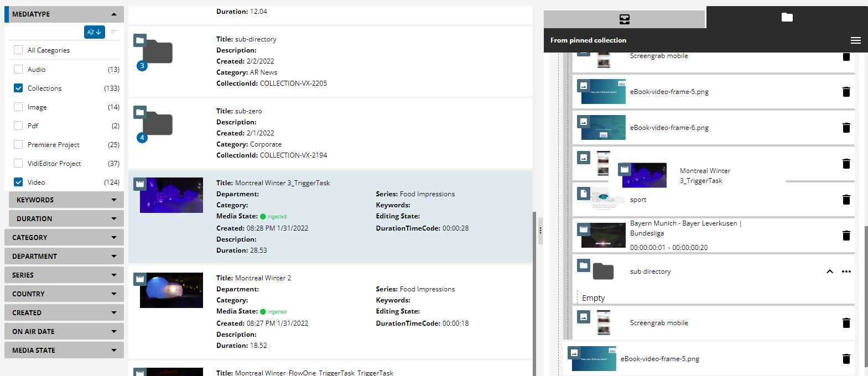The image size is (868, 376).
Task: Enable the Audio mediatype checkbox
Action: pyautogui.click(x=18, y=69)
